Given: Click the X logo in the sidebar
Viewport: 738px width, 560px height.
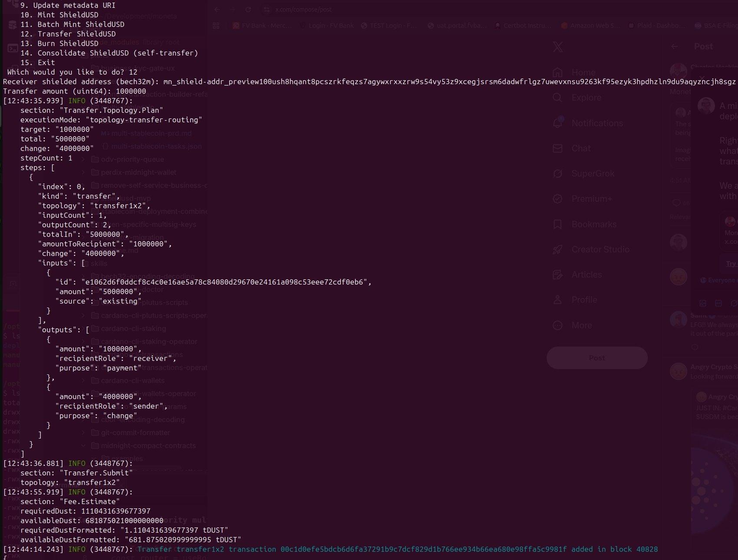Looking at the screenshot, I should 558,47.
